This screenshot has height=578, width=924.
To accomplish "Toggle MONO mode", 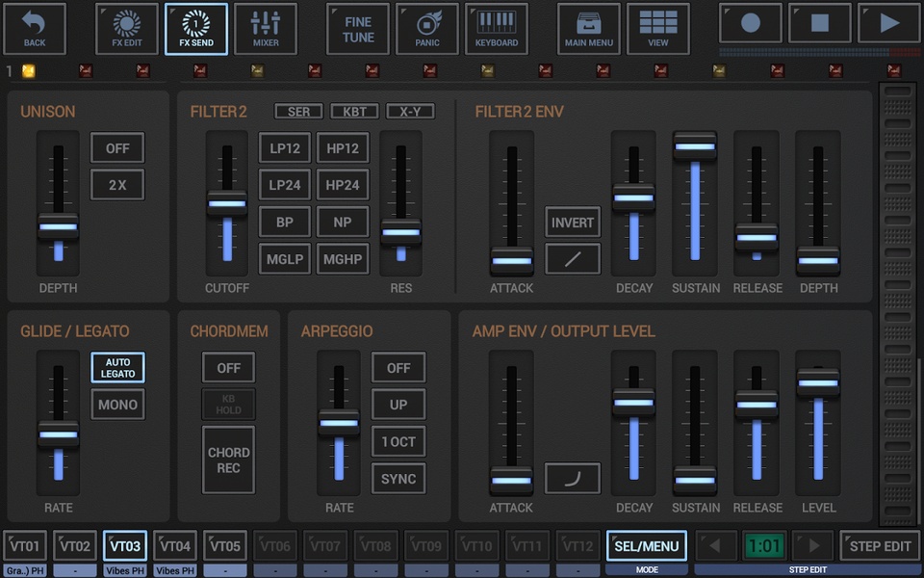I will pos(117,405).
